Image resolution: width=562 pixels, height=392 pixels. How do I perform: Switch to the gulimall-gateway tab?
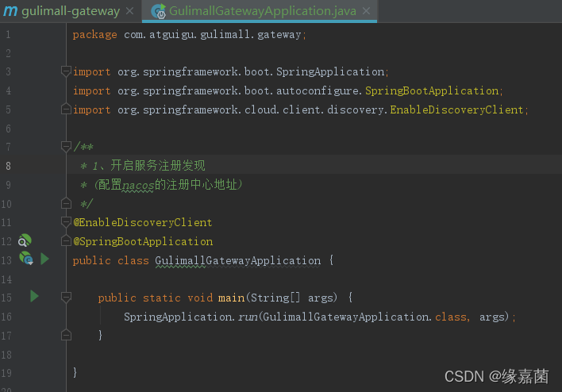coord(70,11)
